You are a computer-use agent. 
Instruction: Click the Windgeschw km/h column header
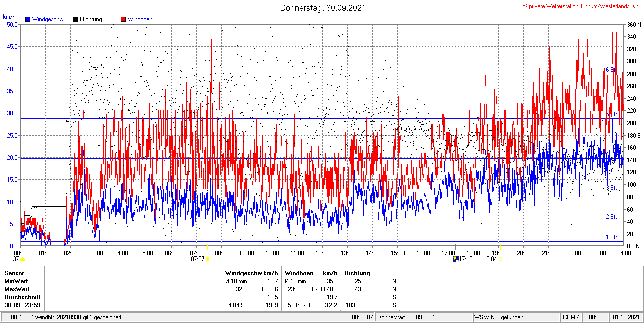[252, 273]
